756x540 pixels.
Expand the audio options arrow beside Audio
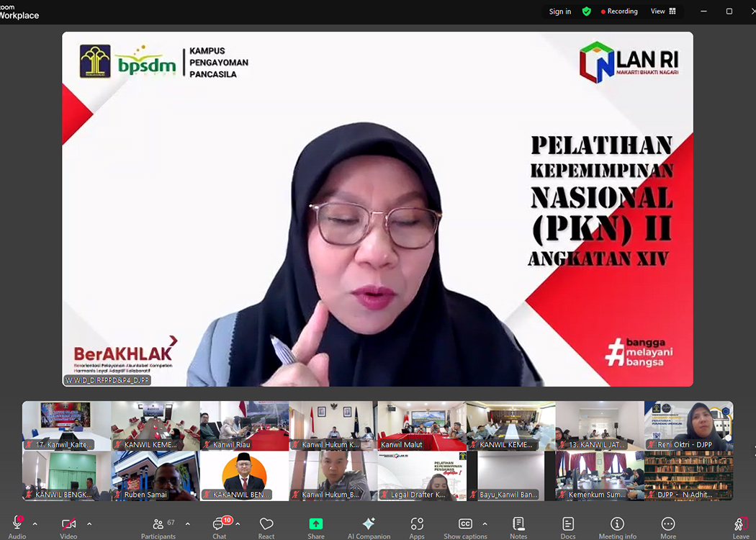(35, 524)
